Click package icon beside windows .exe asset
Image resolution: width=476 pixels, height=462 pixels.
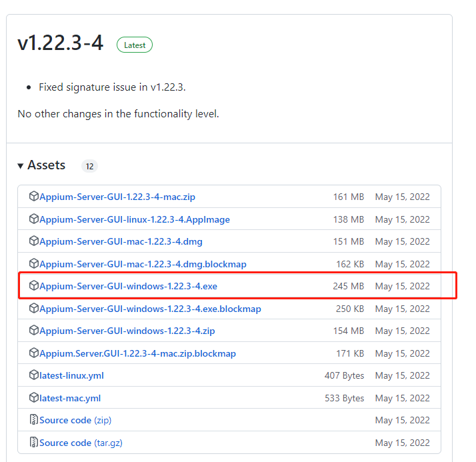click(34, 285)
